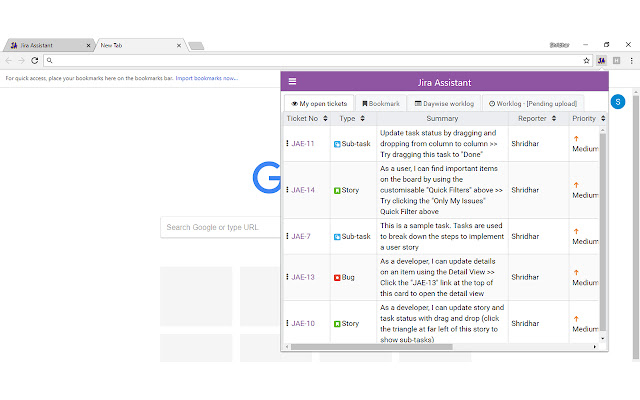Screen dimensions: 640x400
Task: Open the blue S profile avatar
Action: point(618,102)
